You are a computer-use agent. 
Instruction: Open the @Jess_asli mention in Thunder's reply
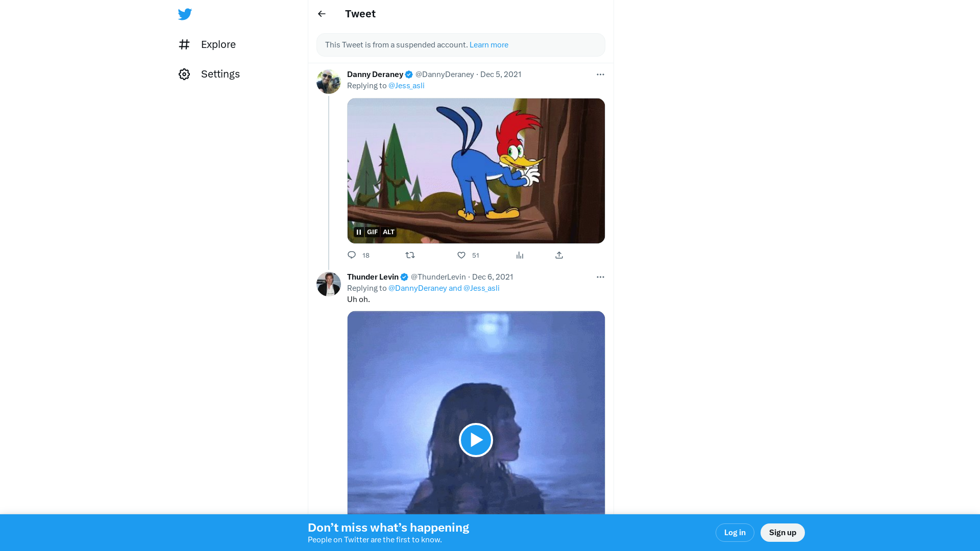tap(481, 288)
